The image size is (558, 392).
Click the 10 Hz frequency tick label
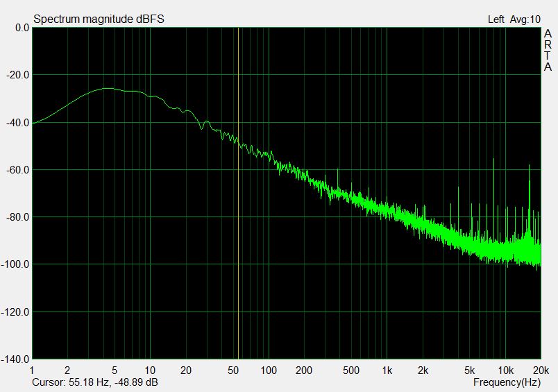[x=150, y=370]
